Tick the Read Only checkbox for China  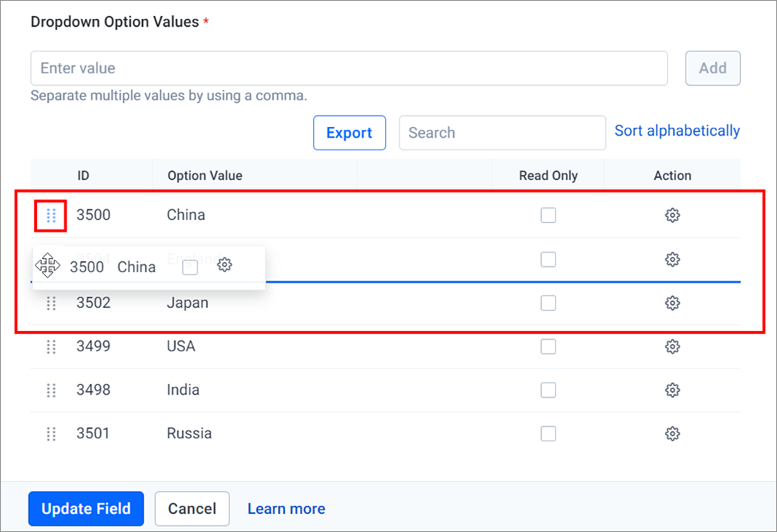pos(548,216)
